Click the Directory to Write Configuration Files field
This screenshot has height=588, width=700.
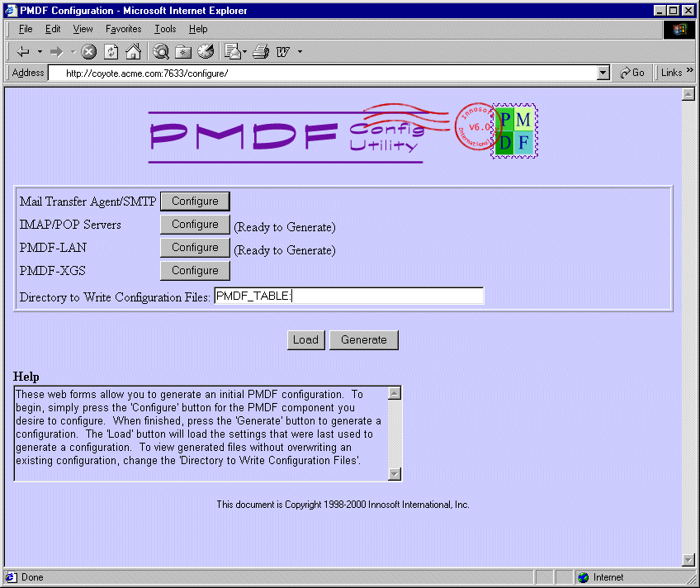tap(348, 296)
